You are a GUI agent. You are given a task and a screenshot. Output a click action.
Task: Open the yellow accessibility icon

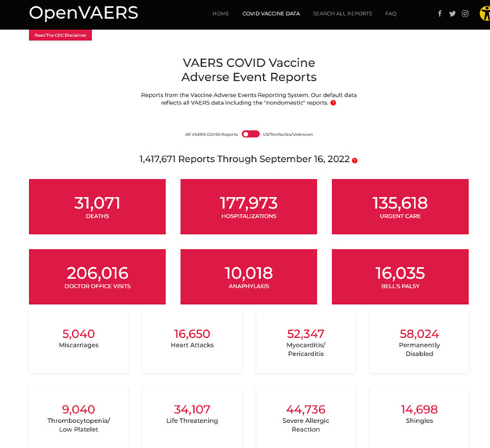click(x=485, y=13)
